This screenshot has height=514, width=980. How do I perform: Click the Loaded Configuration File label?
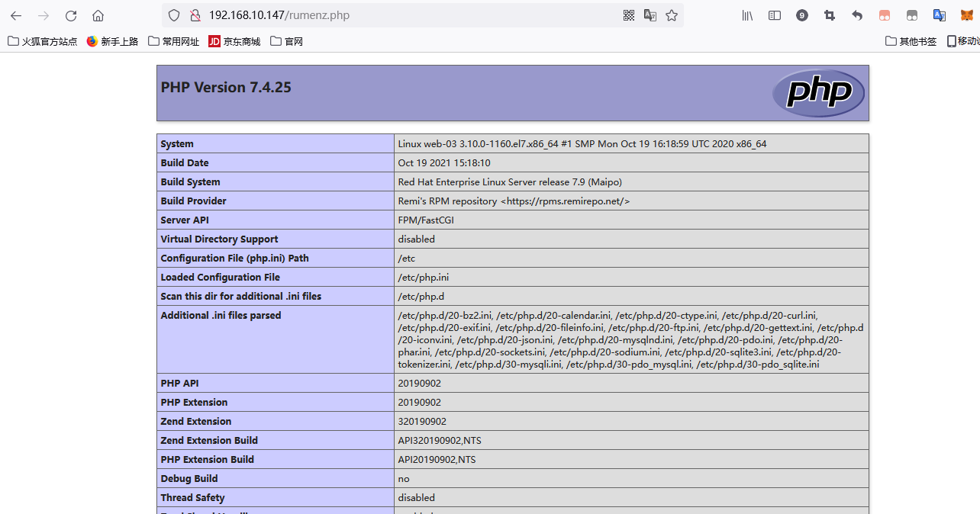220,277
